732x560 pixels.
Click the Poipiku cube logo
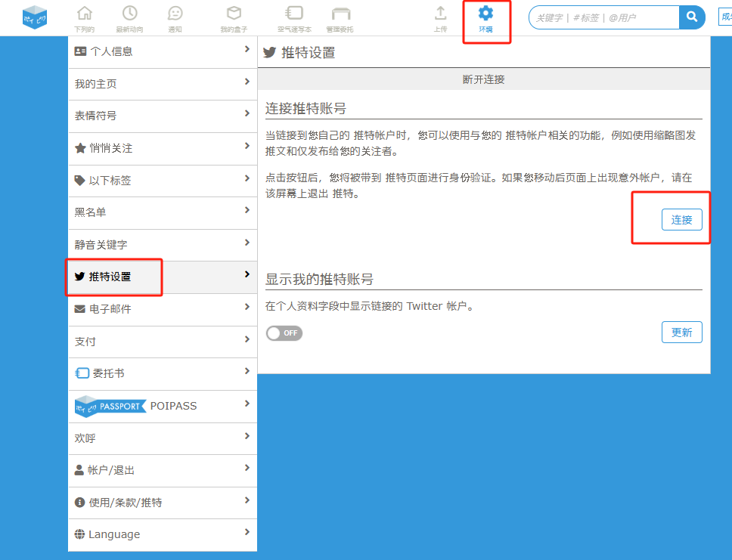35,17
